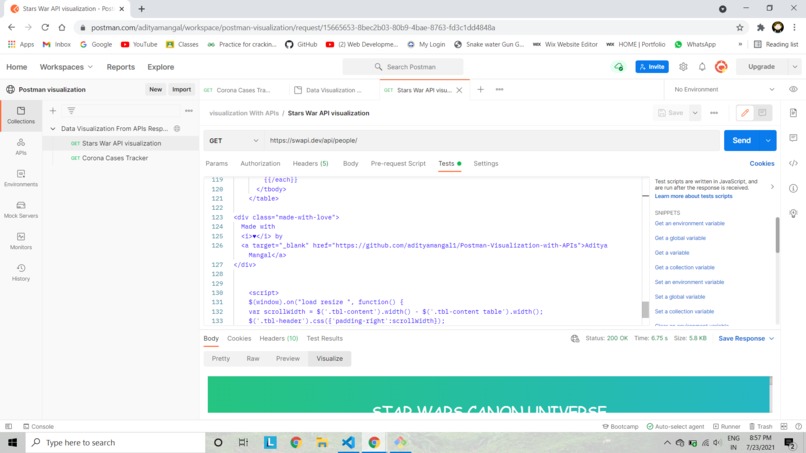Screen dimensions: 806x453
Task: Select Corona Cases Tracker request in sidebar
Action: tap(115, 158)
